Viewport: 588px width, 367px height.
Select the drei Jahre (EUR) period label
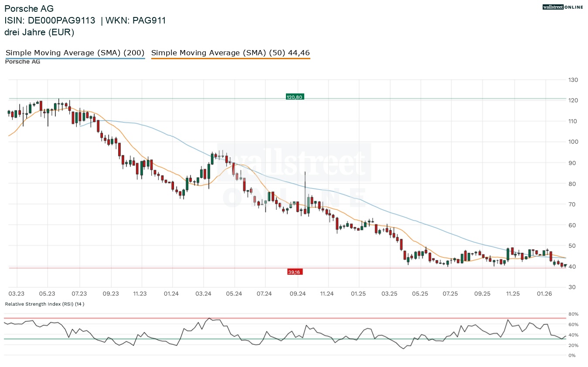tap(39, 32)
